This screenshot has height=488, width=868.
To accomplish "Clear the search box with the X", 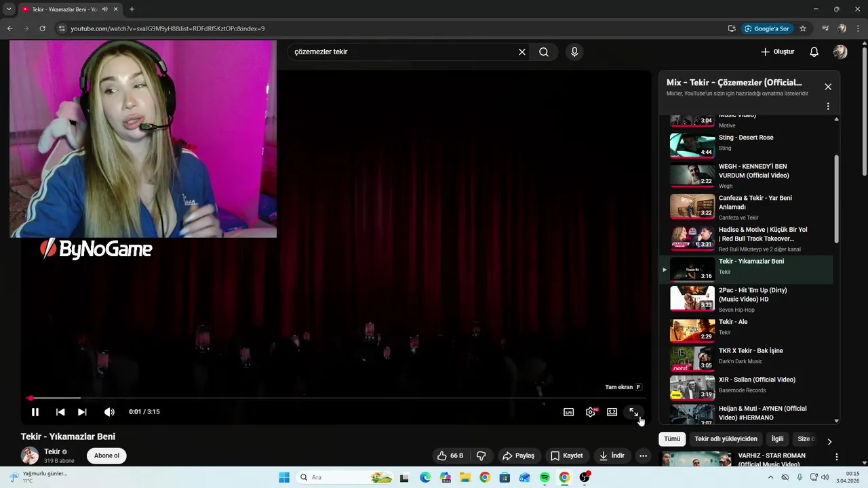I will 522,52.
